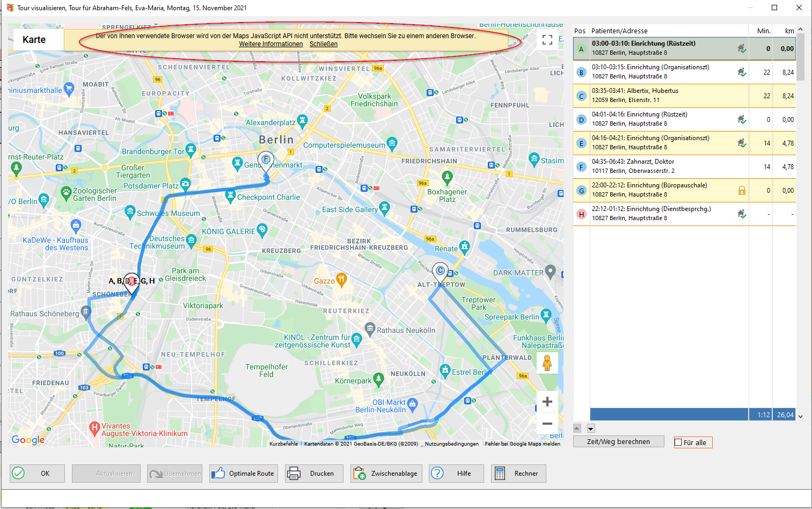This screenshot has height=509, width=812.
Task: Click house icon in Dienstbesprchg. row
Action: 742,214
